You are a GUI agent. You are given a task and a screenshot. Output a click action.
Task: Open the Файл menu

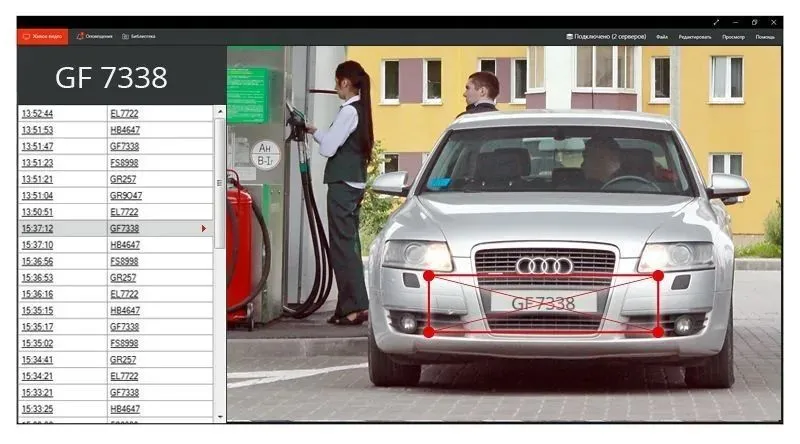pos(662,36)
